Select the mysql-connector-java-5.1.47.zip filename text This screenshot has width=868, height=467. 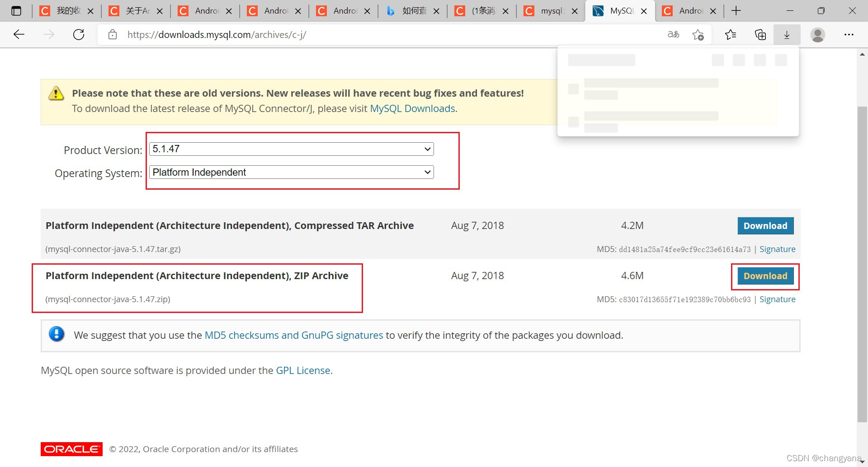(108, 299)
